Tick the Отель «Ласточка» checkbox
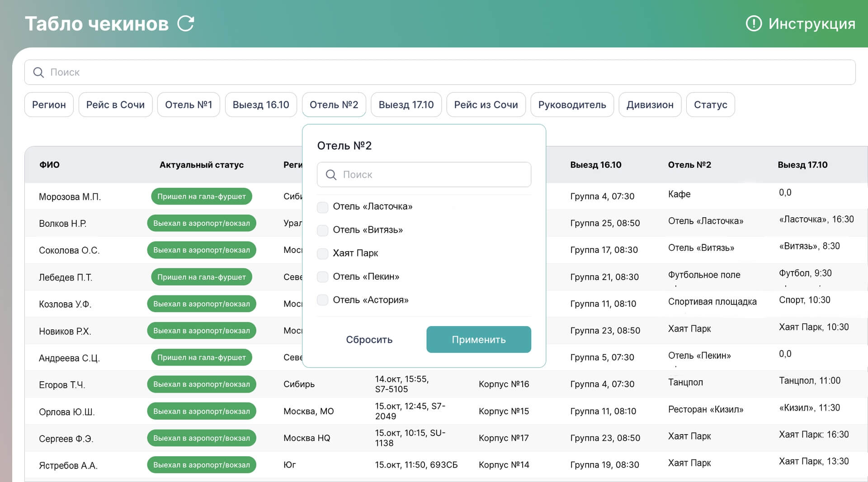The width and height of the screenshot is (868, 482). [322, 207]
